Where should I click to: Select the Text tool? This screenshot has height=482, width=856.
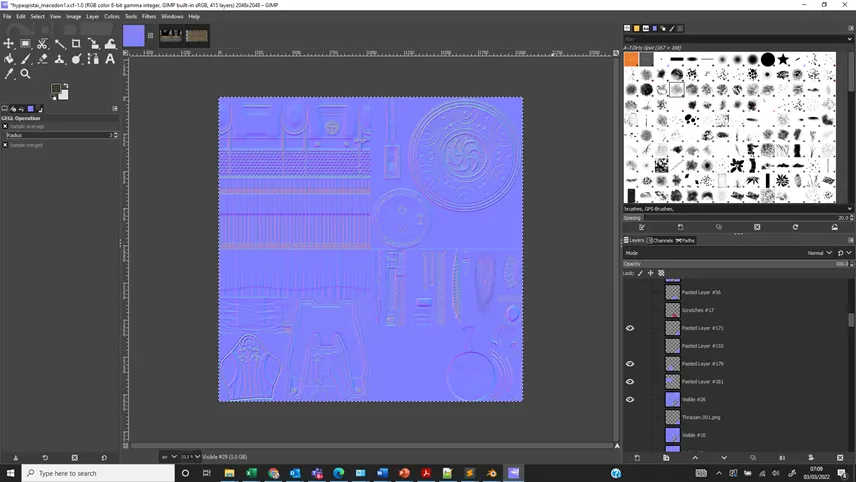pos(110,58)
